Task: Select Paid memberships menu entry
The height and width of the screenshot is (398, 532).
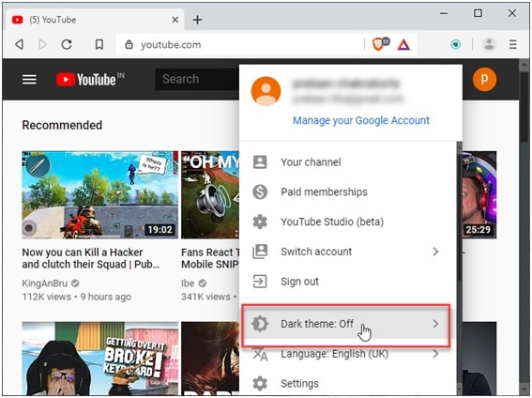Action: point(348,191)
